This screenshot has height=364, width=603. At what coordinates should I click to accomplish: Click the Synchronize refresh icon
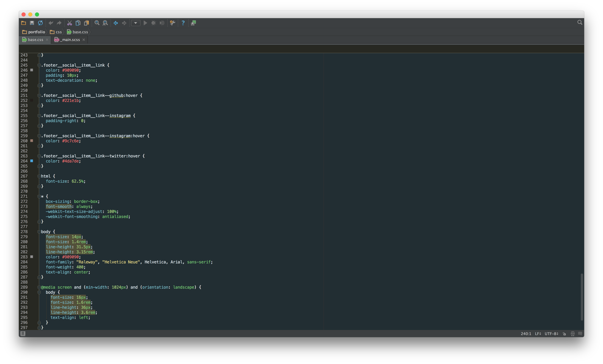[40, 23]
